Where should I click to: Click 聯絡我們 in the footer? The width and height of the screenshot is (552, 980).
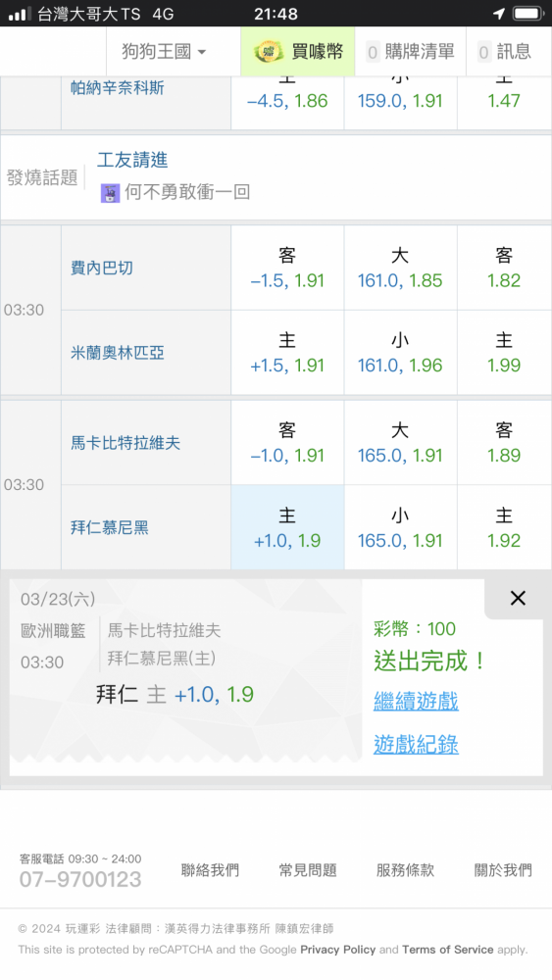pyautogui.click(x=210, y=870)
